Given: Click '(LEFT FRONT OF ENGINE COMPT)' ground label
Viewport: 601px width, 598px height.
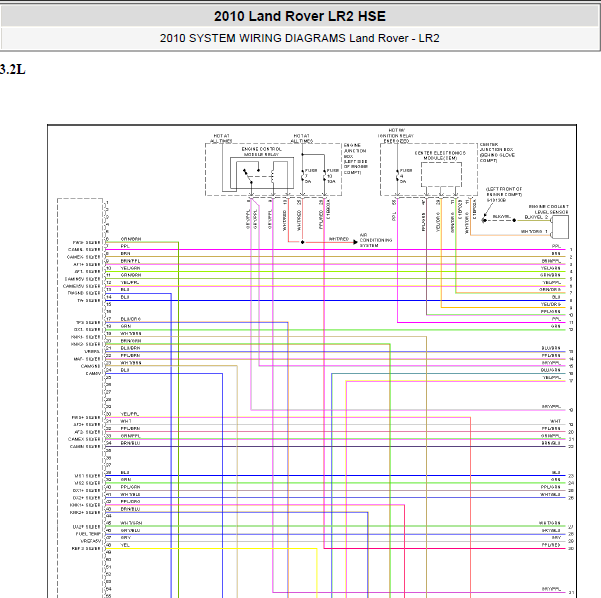Looking at the screenshot, I should click(x=504, y=192).
